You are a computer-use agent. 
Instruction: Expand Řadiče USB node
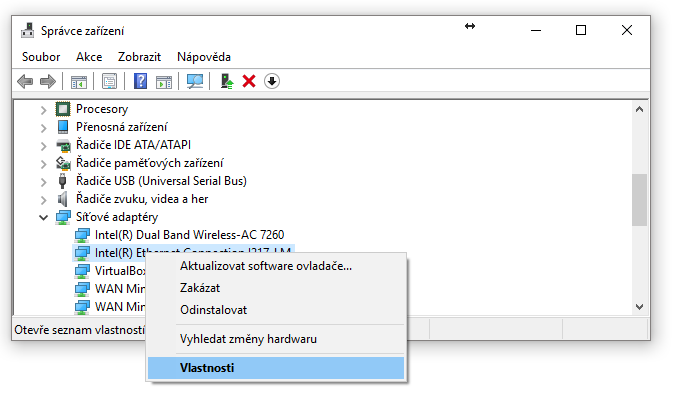(43, 182)
